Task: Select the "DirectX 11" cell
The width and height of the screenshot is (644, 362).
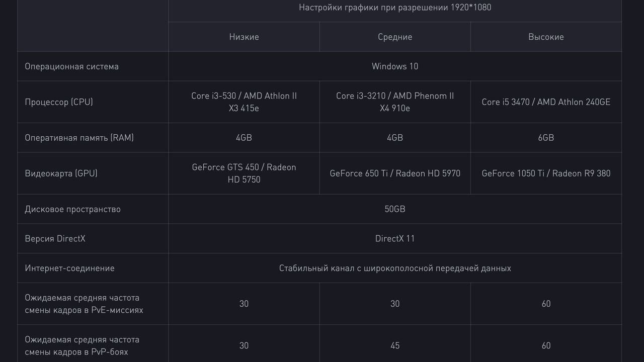Action: 395,239
